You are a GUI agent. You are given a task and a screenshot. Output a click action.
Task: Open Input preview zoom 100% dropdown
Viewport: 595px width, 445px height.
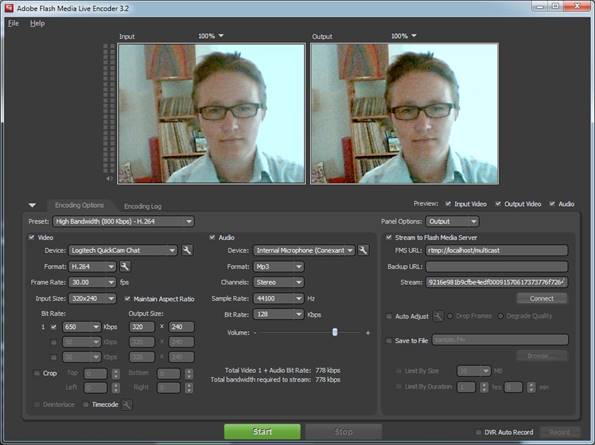click(x=211, y=36)
